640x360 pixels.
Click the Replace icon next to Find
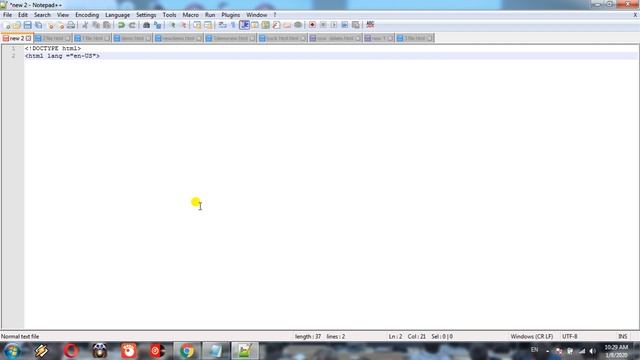(x=157, y=25)
